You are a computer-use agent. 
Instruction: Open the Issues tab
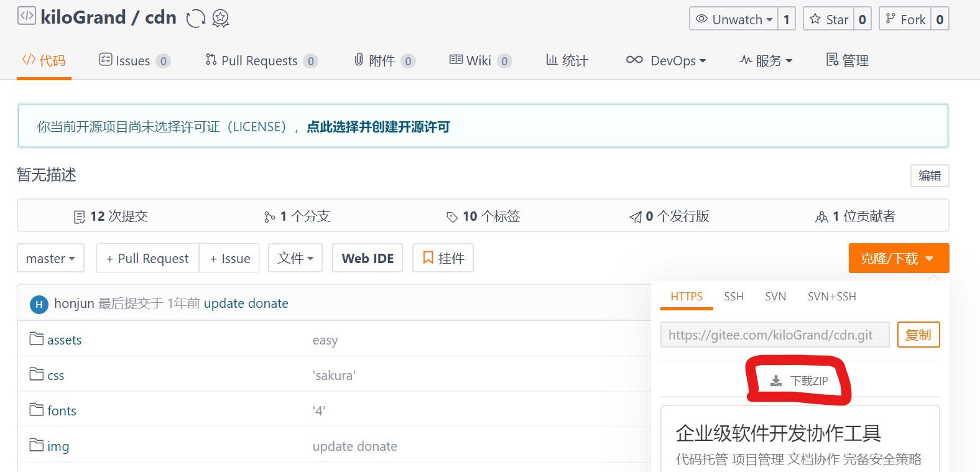(134, 60)
